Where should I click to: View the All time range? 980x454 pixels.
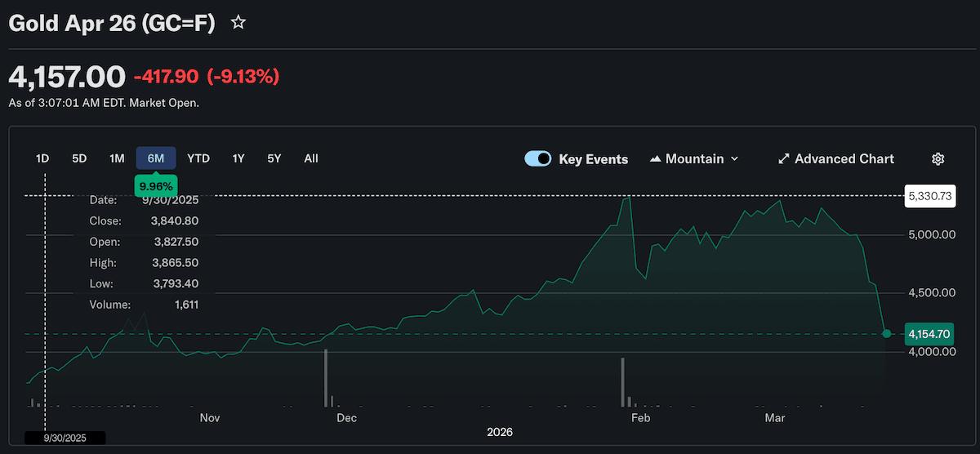311,158
